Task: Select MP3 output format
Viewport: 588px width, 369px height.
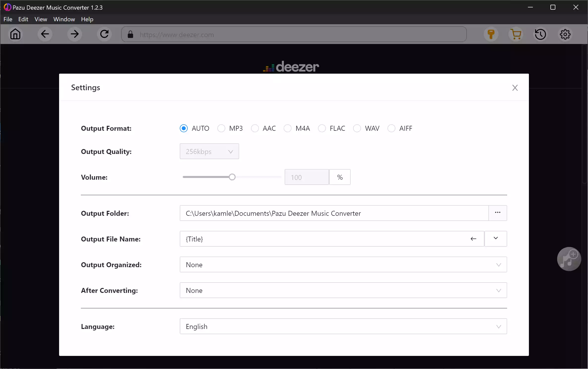Action: (x=221, y=128)
